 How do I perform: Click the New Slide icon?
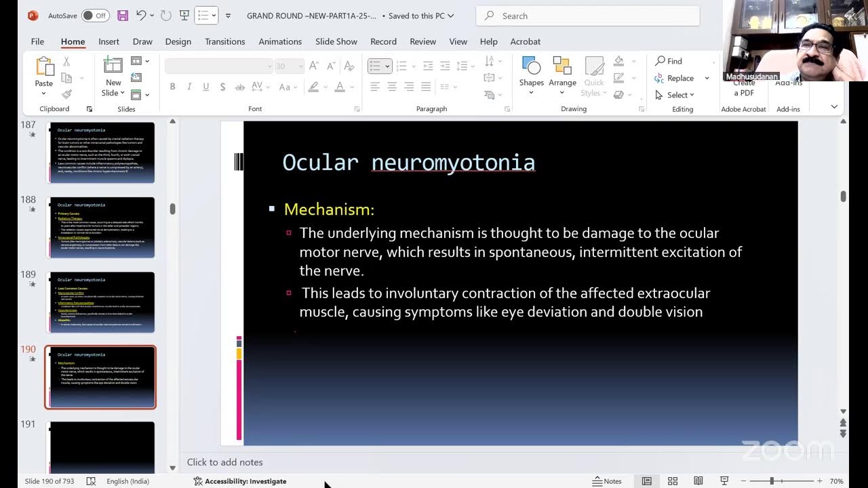coord(113,66)
